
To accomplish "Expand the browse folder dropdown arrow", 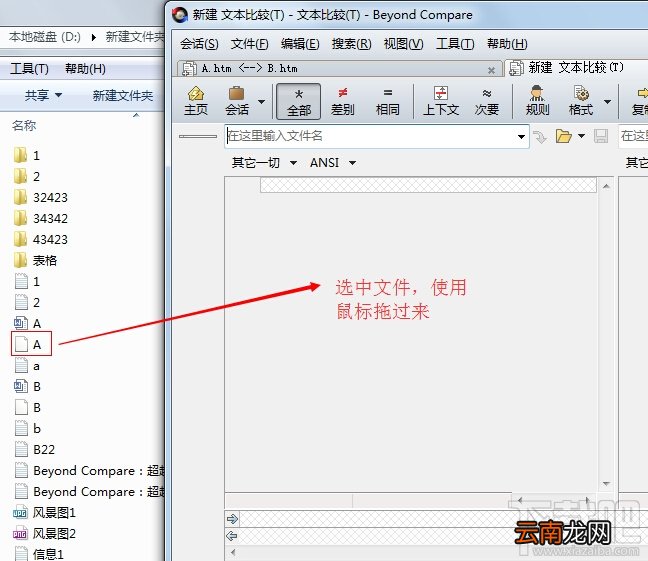I will click(581, 136).
